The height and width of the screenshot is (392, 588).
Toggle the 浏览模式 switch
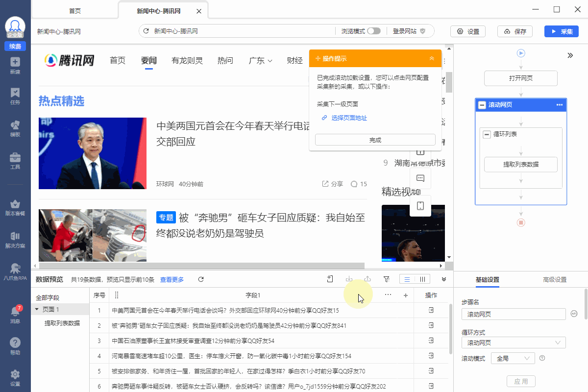point(374,31)
